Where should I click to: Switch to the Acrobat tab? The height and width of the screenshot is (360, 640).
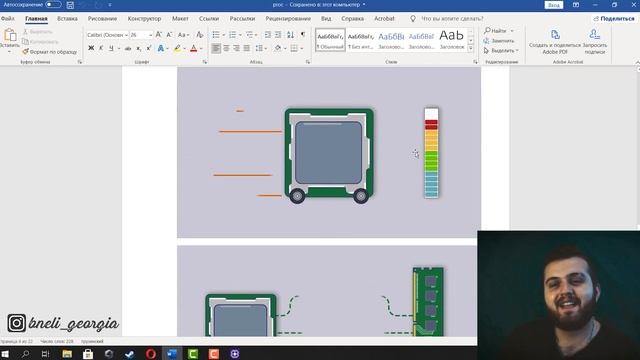[384, 18]
